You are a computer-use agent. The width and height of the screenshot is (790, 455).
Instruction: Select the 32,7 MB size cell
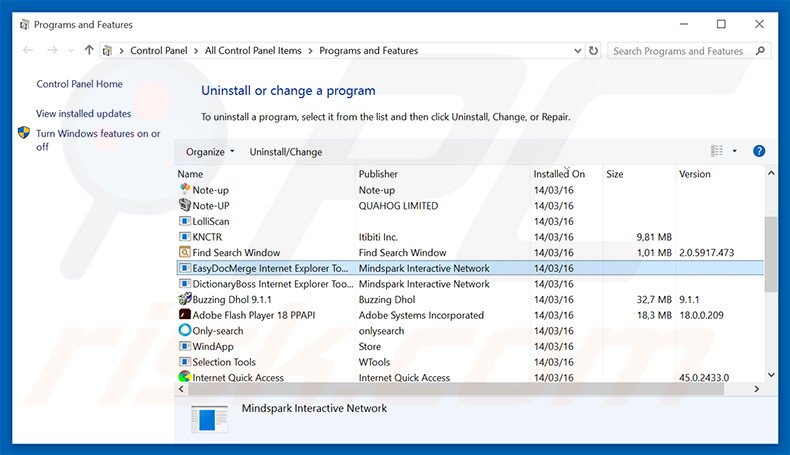point(654,299)
